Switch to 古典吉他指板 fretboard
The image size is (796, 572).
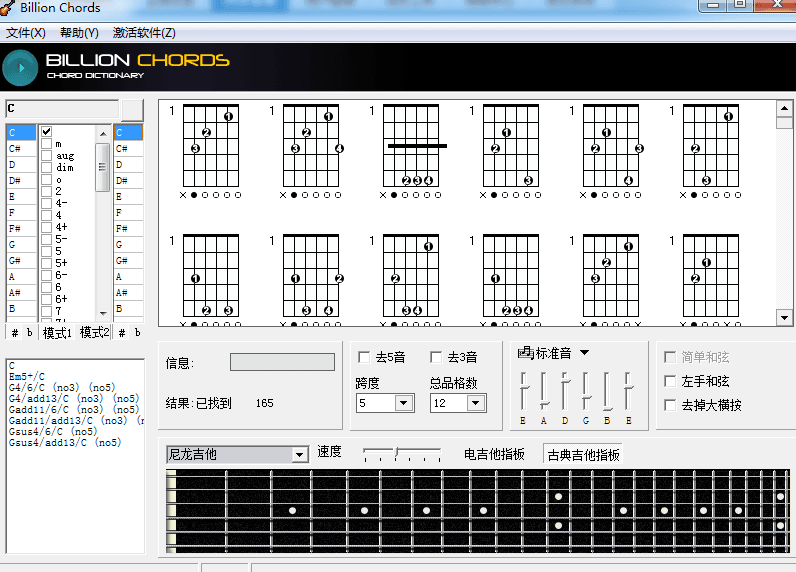click(x=583, y=455)
